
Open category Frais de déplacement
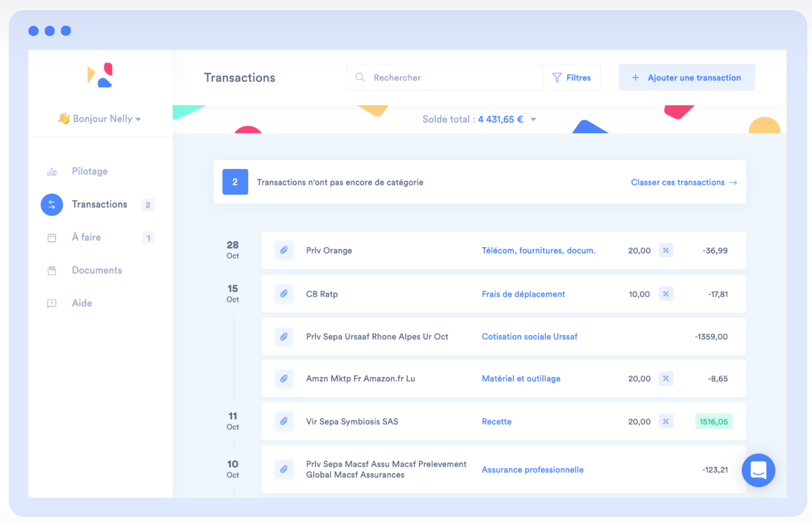tap(523, 294)
